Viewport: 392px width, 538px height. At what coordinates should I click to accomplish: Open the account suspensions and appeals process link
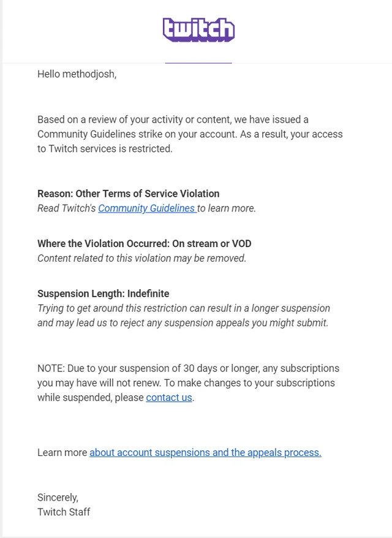click(205, 453)
